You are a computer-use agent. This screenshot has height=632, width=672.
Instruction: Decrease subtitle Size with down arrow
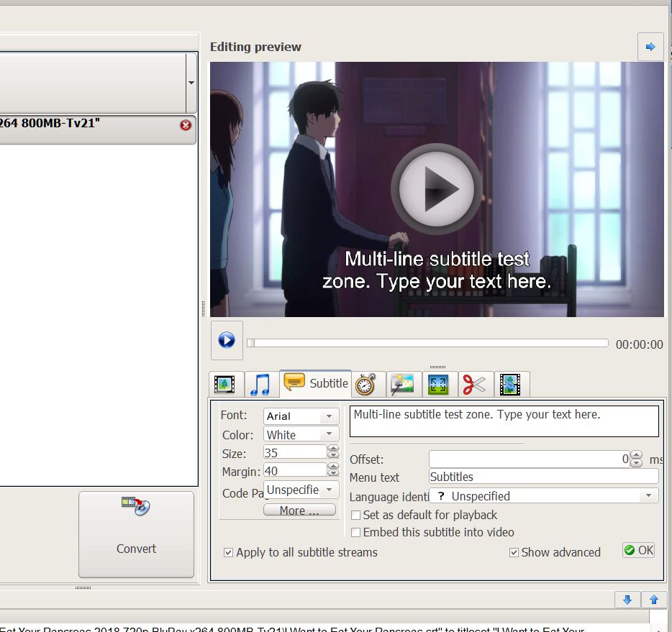click(x=333, y=456)
